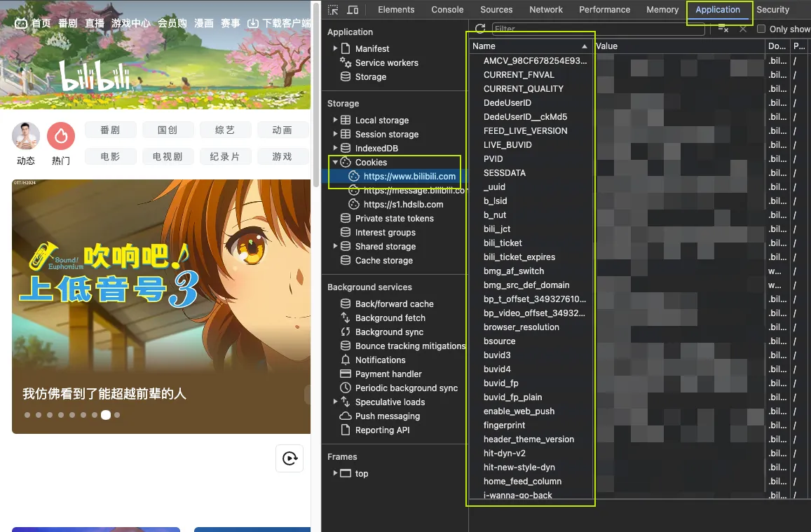Click the Periodic background sync clock icon
The width and height of the screenshot is (811, 532).
click(x=346, y=388)
